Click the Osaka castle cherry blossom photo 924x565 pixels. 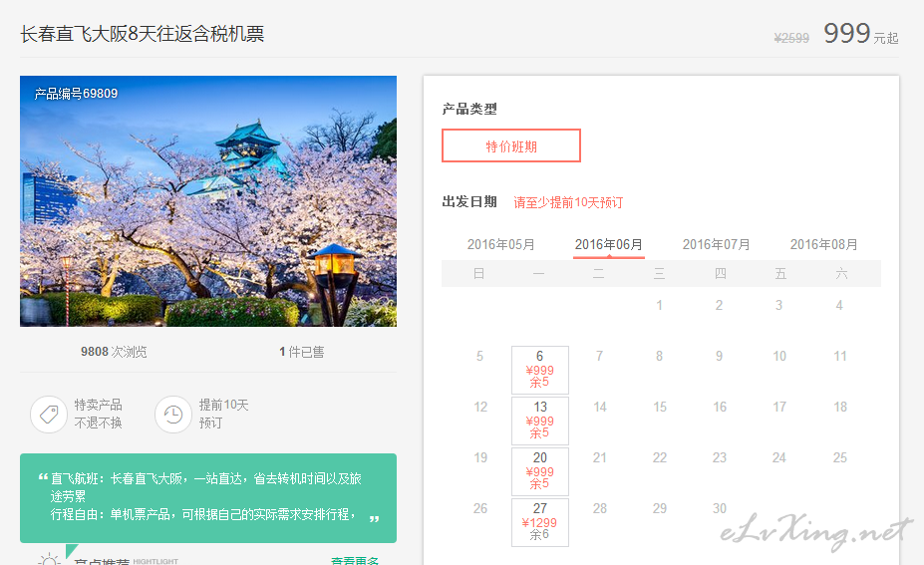(208, 201)
